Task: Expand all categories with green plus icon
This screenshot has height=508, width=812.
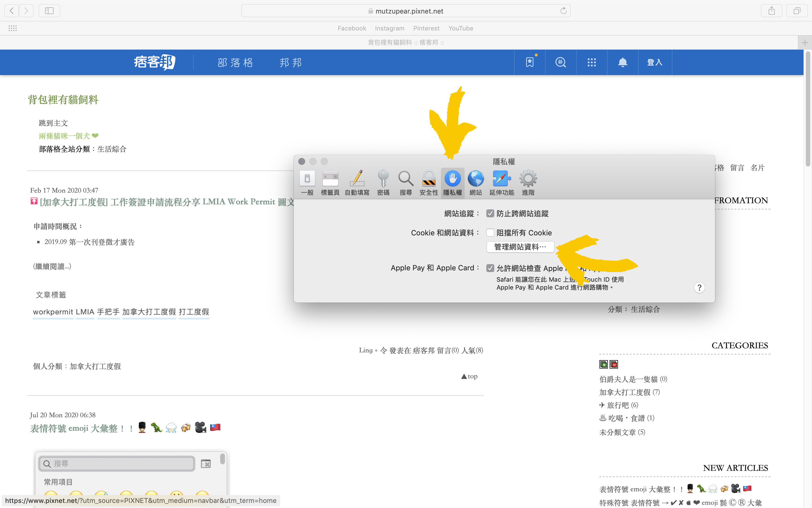Action: (604, 364)
